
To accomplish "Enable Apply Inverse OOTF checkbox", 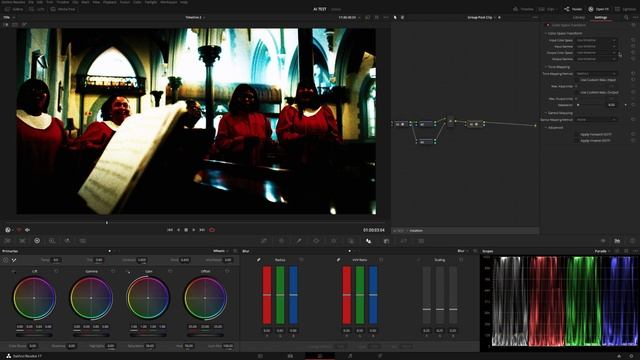I will [x=577, y=140].
